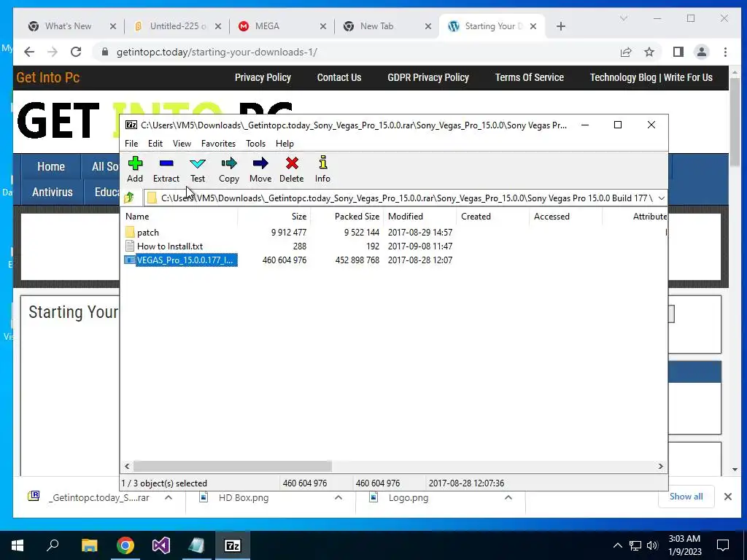This screenshot has height=560, width=747.
Task: Bookmark this page with the star icon
Action: pyautogui.click(x=649, y=52)
